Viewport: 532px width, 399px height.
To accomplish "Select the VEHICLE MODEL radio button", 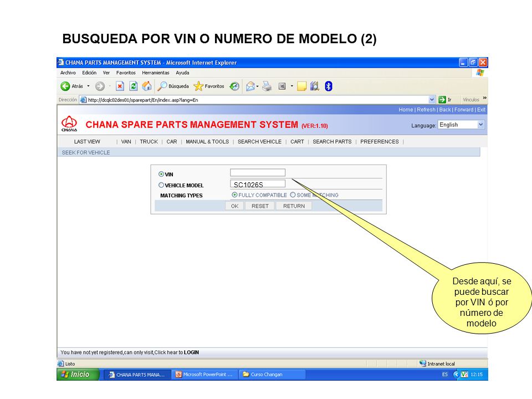I will click(x=161, y=185).
